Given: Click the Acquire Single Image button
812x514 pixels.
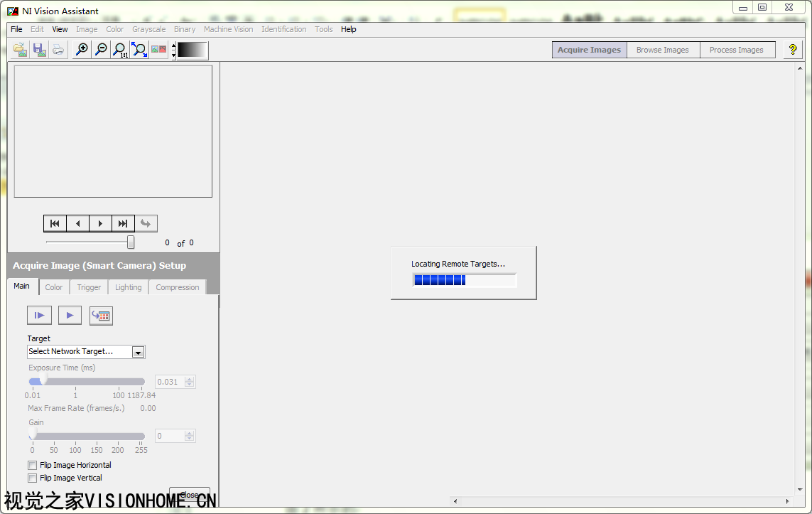Looking at the screenshot, I should point(39,316).
